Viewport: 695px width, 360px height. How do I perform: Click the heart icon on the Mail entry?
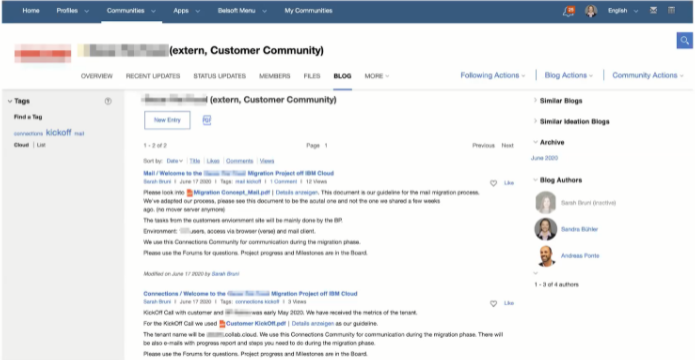(x=493, y=183)
